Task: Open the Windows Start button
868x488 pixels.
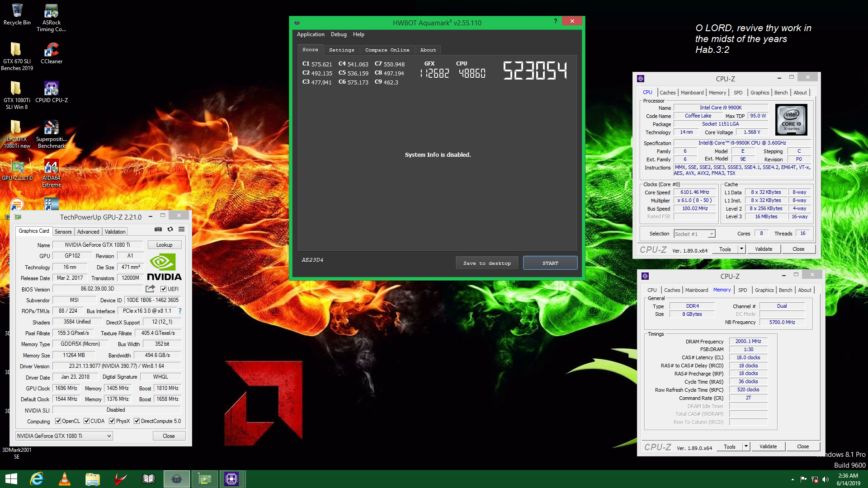Action: 11,479
